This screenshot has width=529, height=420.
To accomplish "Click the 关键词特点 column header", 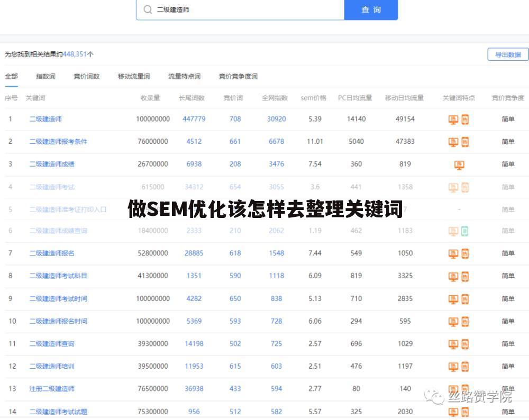I will pos(459,98).
